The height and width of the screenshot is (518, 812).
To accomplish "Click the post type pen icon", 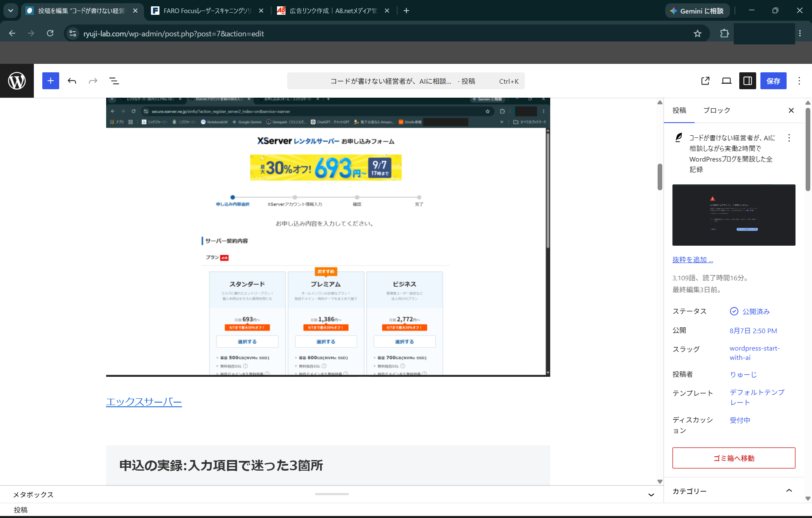I will [678, 137].
